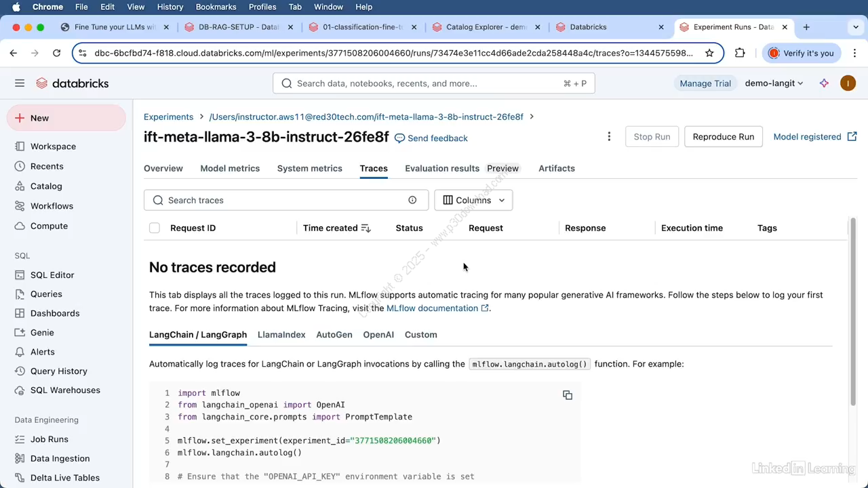The width and height of the screenshot is (868, 488).
Task: Open the experiment path breadcrumb link
Action: [366, 117]
